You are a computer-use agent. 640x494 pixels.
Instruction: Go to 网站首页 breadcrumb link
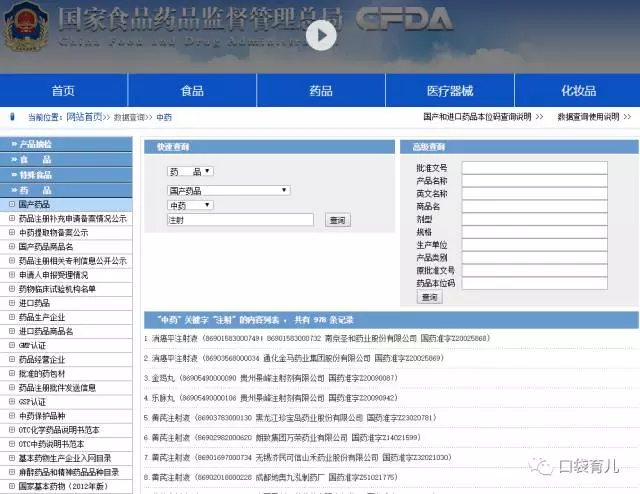(x=84, y=117)
